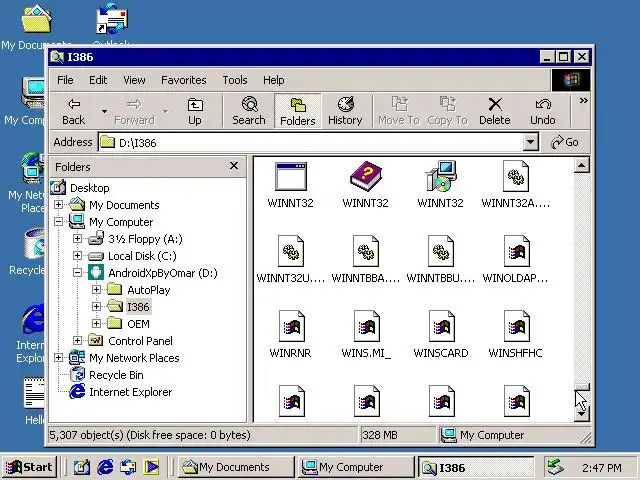
Task: Close the Folders pane
Action: (234, 166)
